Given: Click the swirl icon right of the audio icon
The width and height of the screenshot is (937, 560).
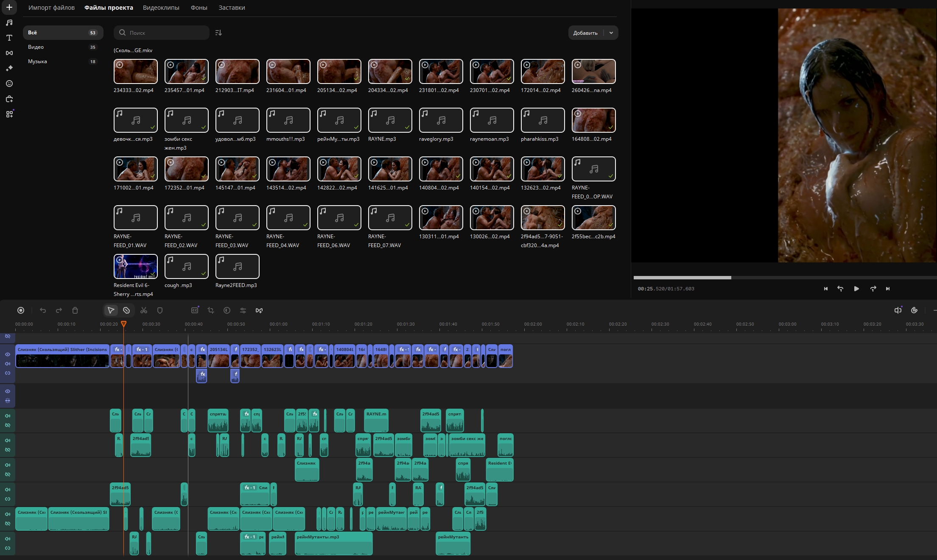Looking at the screenshot, I should [x=915, y=310].
